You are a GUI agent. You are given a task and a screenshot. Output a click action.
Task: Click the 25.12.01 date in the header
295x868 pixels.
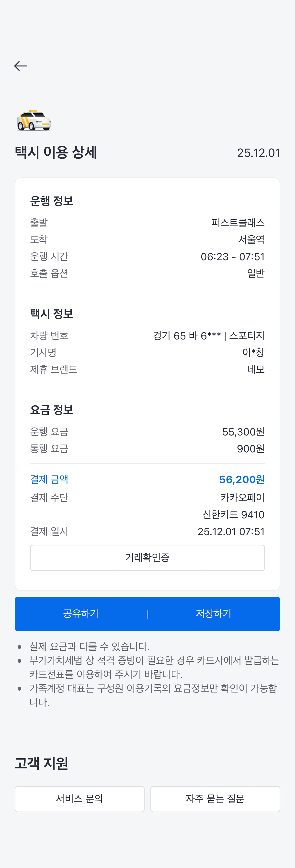[258, 153]
